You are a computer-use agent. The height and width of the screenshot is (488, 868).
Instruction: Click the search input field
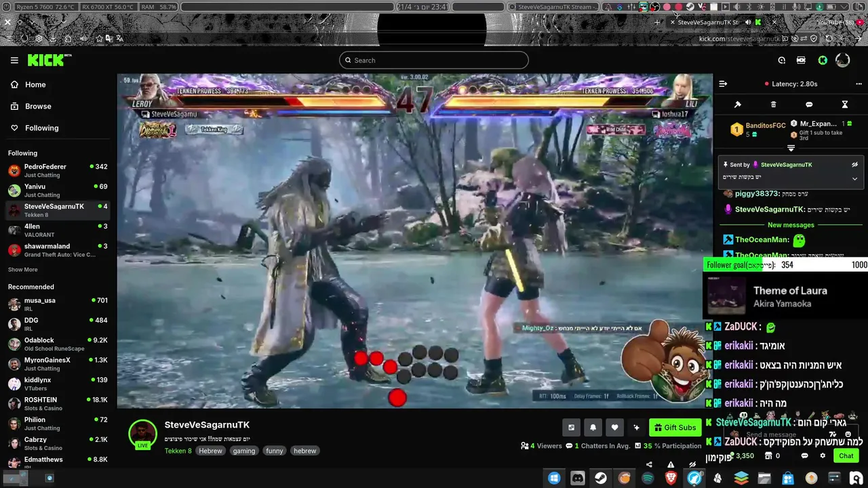click(434, 60)
